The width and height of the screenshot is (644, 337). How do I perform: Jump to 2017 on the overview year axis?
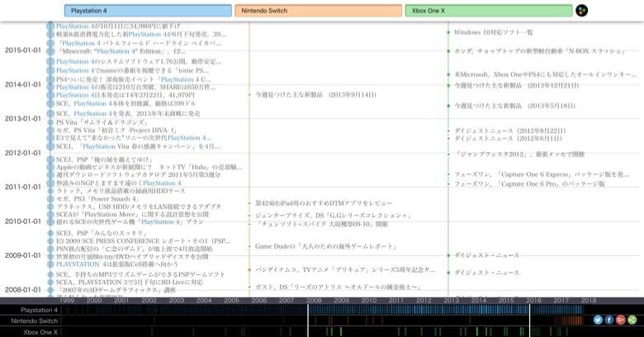click(x=561, y=301)
